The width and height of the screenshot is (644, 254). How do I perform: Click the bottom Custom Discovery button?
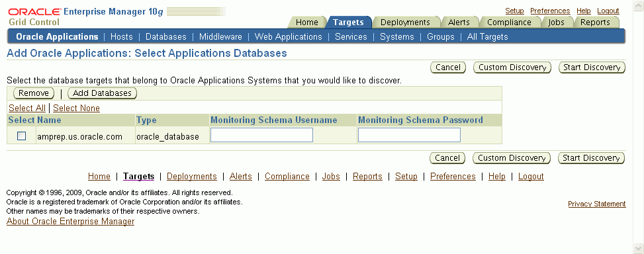pos(512,158)
